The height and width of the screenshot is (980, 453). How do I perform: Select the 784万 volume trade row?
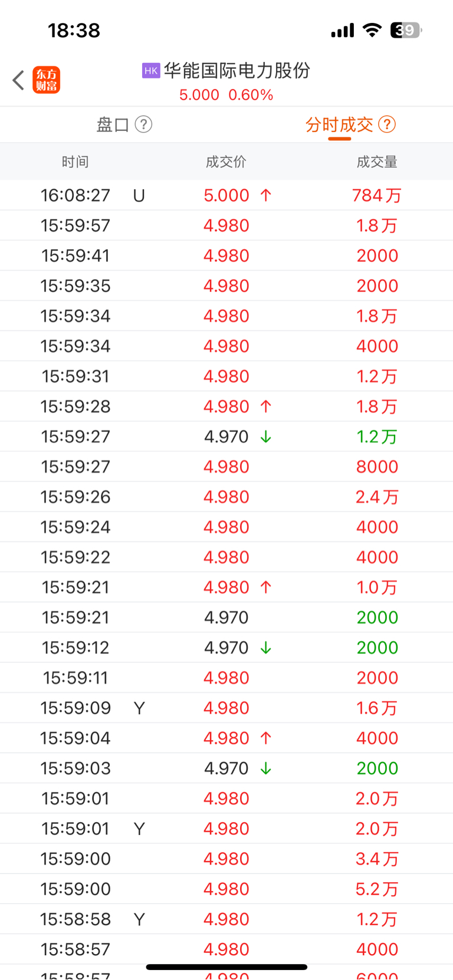pyautogui.click(x=226, y=195)
